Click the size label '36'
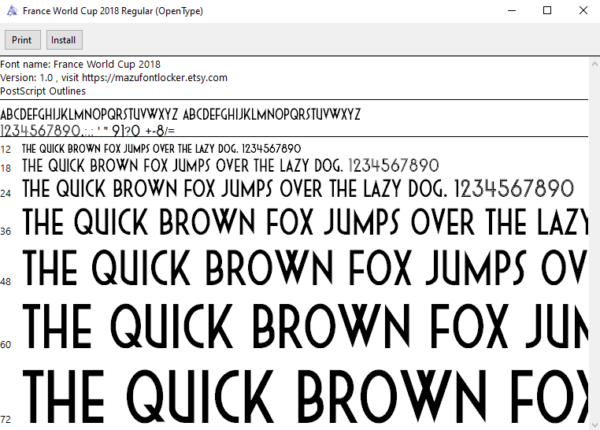 [x=6, y=231]
